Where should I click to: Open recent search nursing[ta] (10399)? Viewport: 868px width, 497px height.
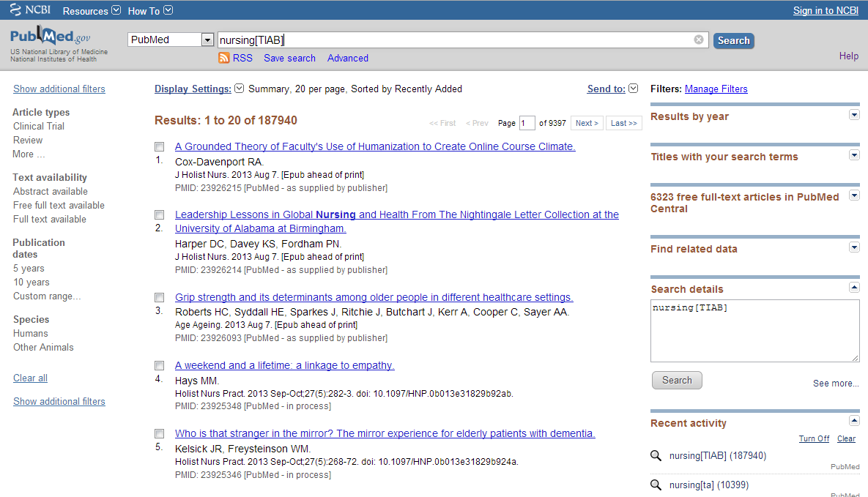click(x=708, y=485)
